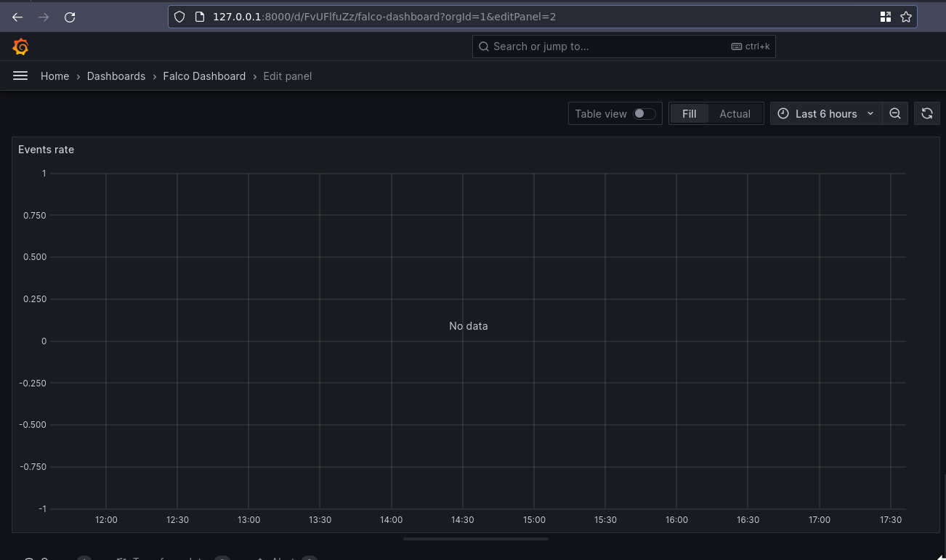Image resolution: width=946 pixels, height=560 pixels.
Task: Click the zoom out time range icon
Action: click(895, 113)
